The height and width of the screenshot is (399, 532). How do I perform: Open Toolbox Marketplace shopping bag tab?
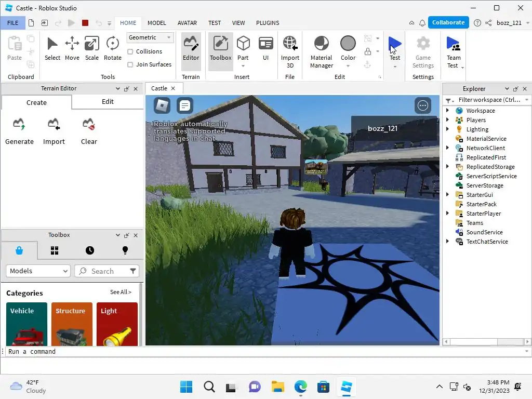[x=19, y=250]
